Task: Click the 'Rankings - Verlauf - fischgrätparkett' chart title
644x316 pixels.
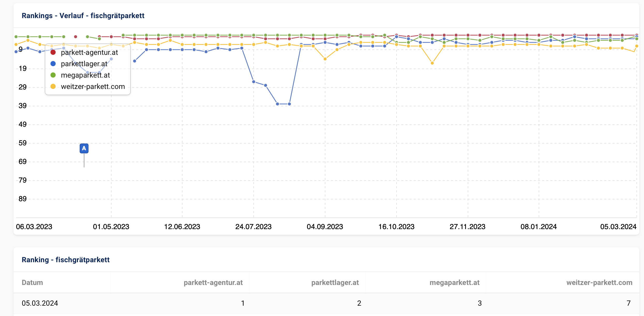Action: [x=83, y=16]
